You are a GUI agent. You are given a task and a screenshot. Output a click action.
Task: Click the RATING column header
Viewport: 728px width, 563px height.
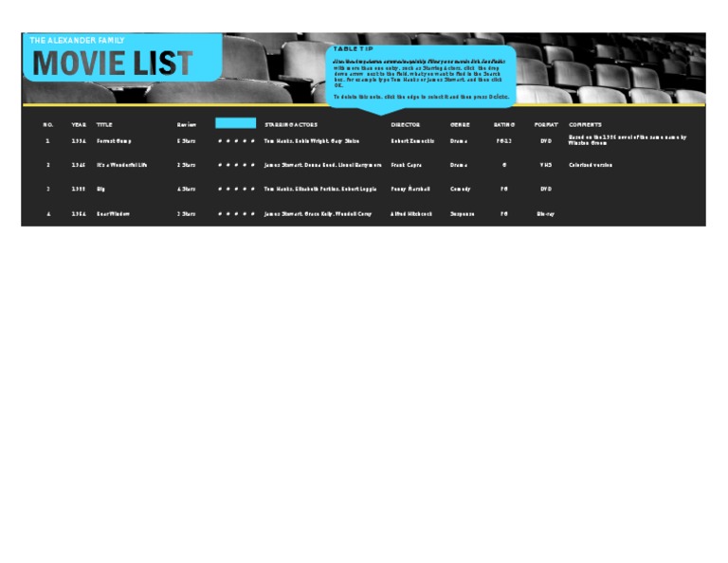[503, 125]
